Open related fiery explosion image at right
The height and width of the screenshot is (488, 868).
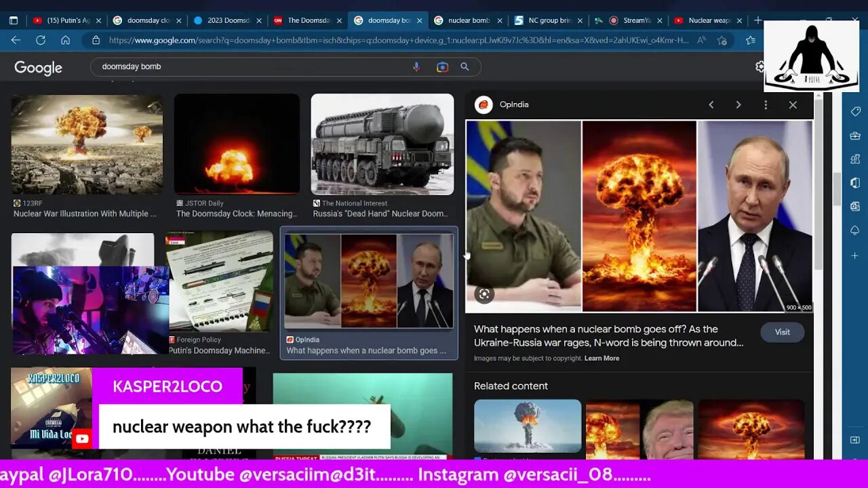pos(751,430)
